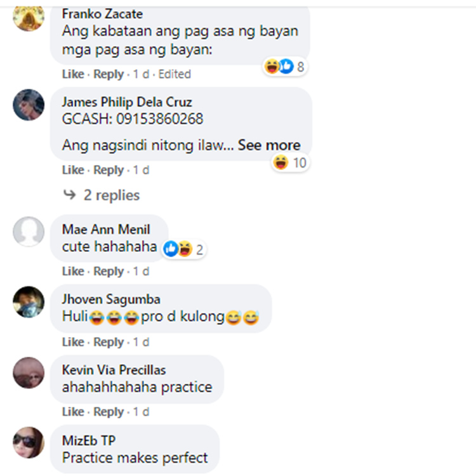476x476 pixels.
Task: Reply to James Philip Dela Cruz's comment
Action: (x=109, y=170)
